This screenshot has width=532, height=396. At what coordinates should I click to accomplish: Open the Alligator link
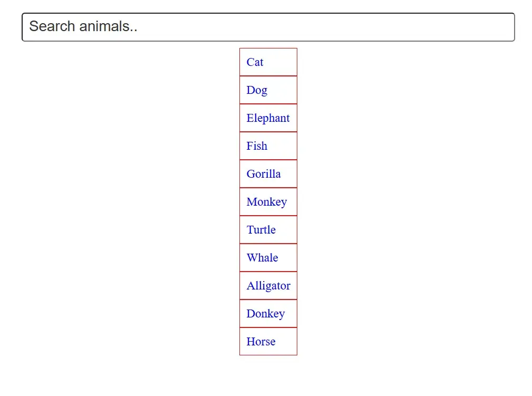point(268,286)
